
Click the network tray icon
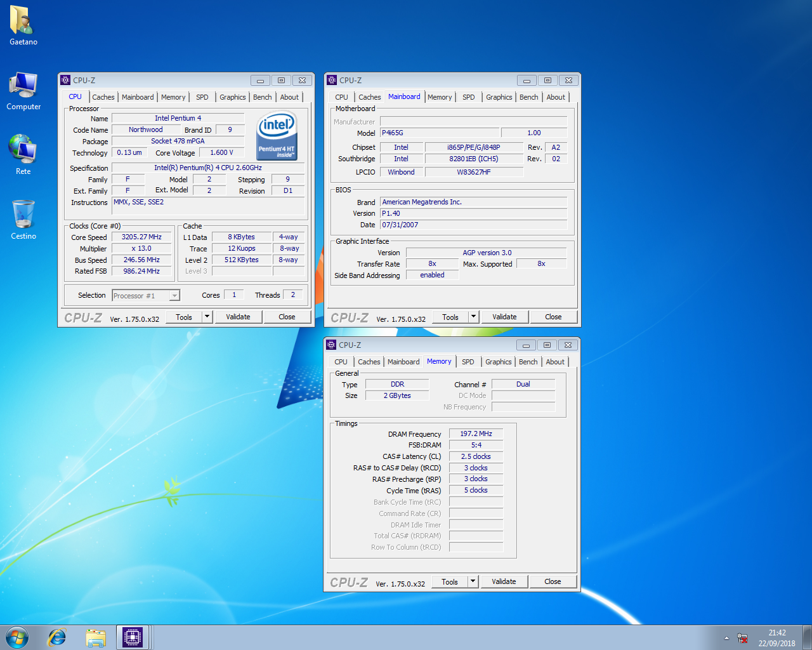coord(742,638)
